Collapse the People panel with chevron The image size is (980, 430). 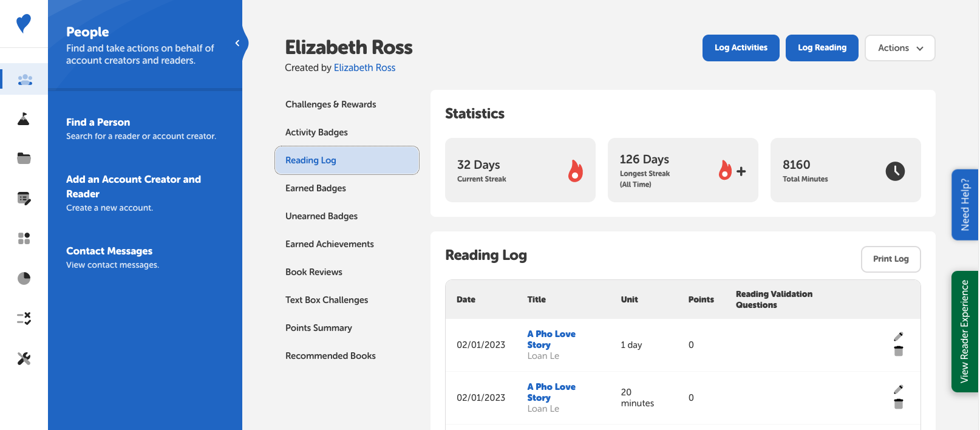coord(237,43)
